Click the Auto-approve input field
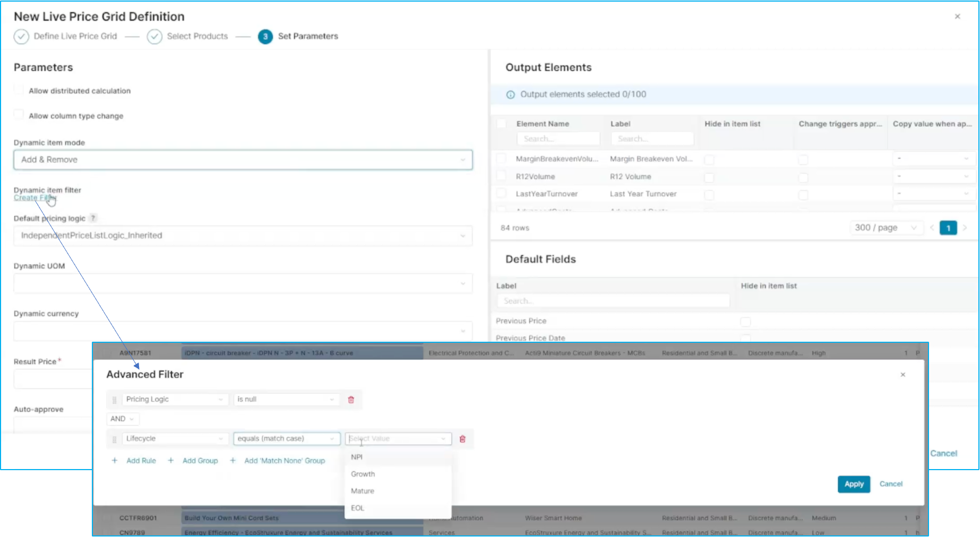 tap(53, 425)
